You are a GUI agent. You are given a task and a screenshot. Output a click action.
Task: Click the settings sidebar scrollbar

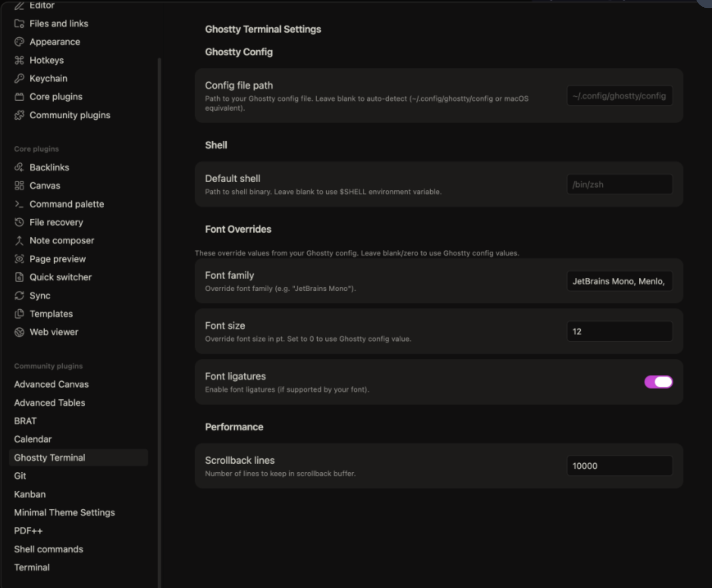159,323
